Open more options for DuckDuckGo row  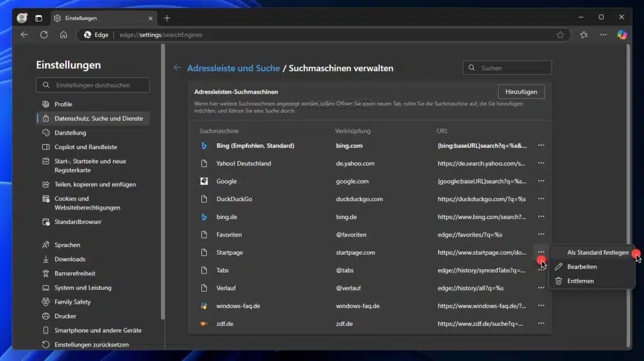click(541, 199)
